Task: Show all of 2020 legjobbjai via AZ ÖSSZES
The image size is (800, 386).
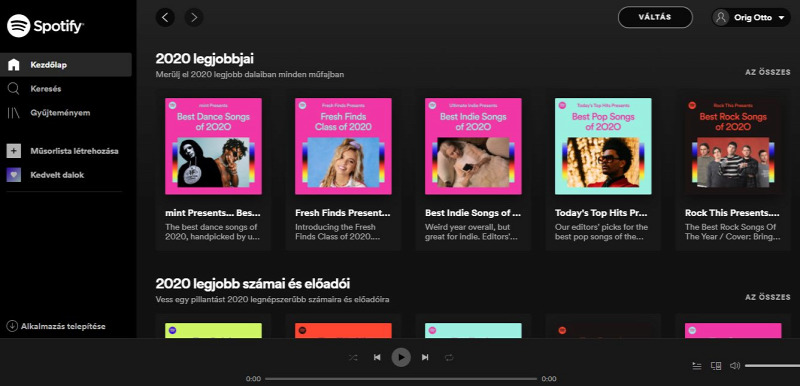Action: click(768, 72)
